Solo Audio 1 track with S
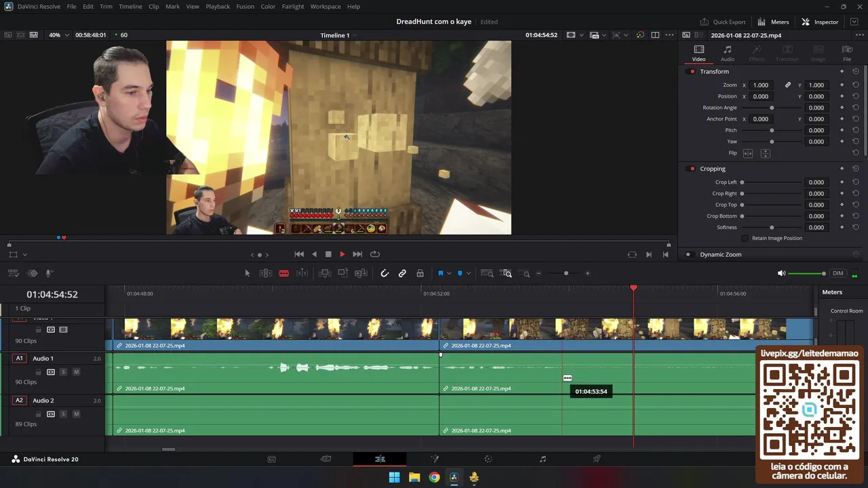The width and height of the screenshot is (868, 488). point(63,372)
